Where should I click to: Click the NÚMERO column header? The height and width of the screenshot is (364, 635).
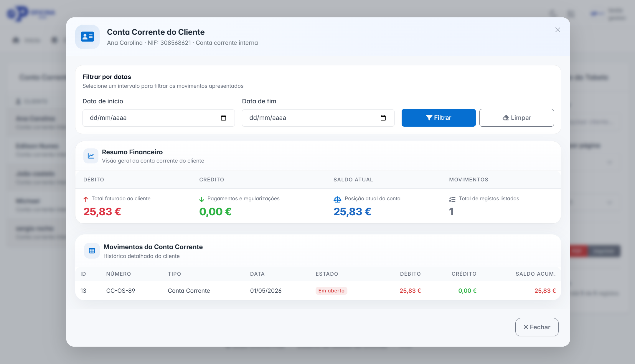coord(118,274)
